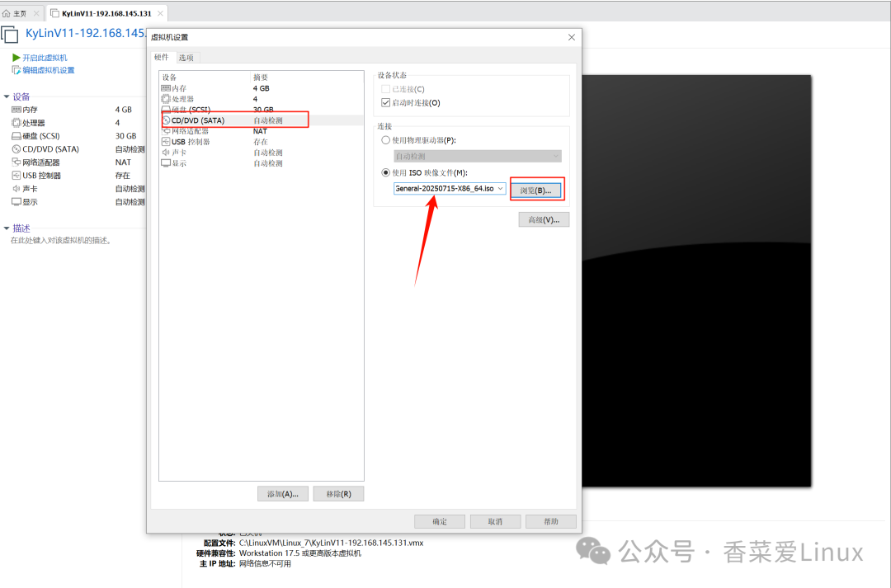This screenshot has height=588, width=891.
Task: Click the USB controller icon in the main sidebar
Action: click(x=16, y=176)
